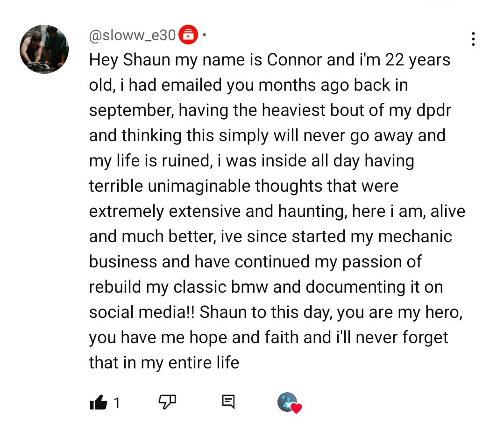
Task: Click the last line 'that in my entire life'
Action: (164, 363)
